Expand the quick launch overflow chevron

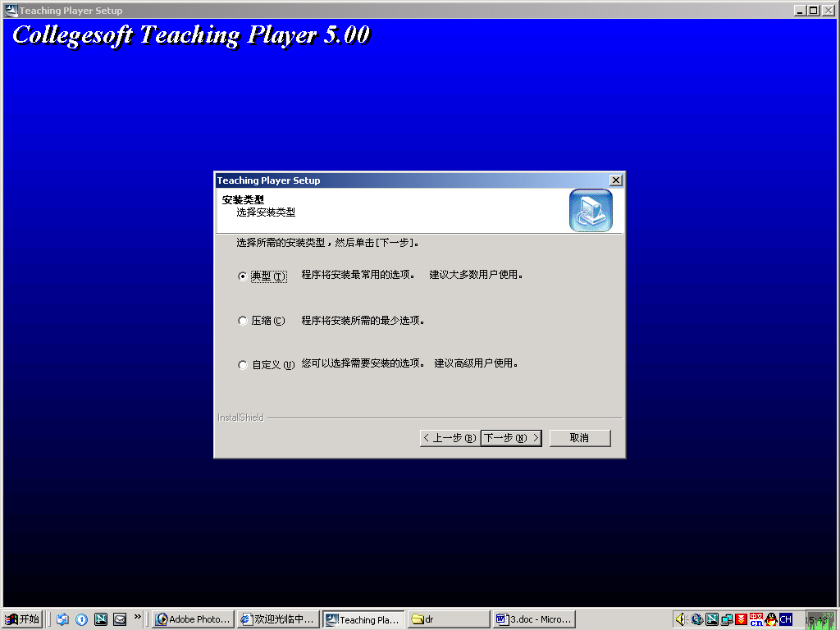point(137,617)
